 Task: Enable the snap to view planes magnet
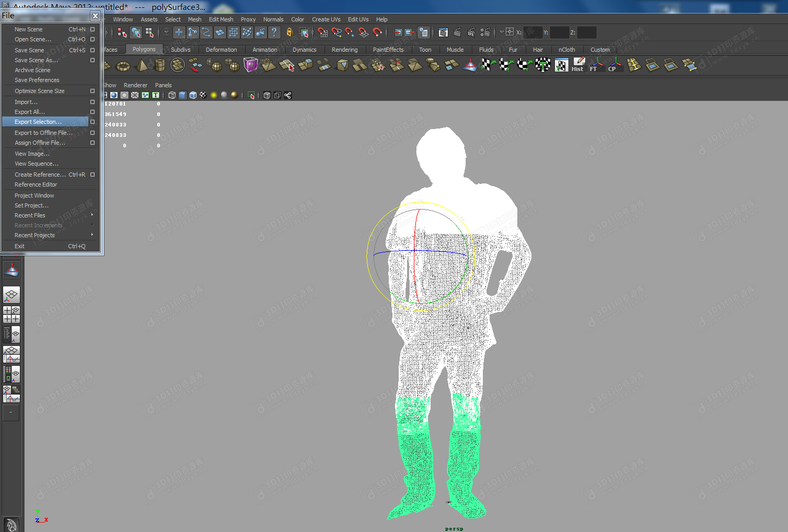pyautogui.click(x=363, y=32)
